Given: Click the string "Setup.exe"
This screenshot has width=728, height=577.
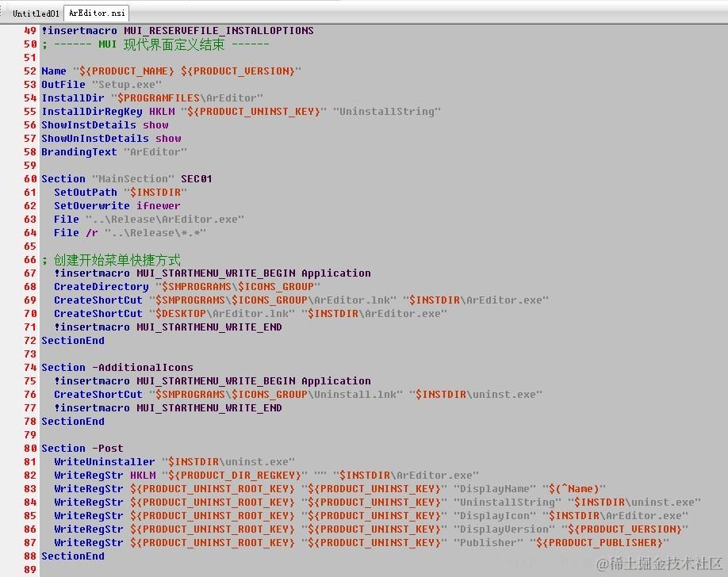Looking at the screenshot, I should point(127,85).
